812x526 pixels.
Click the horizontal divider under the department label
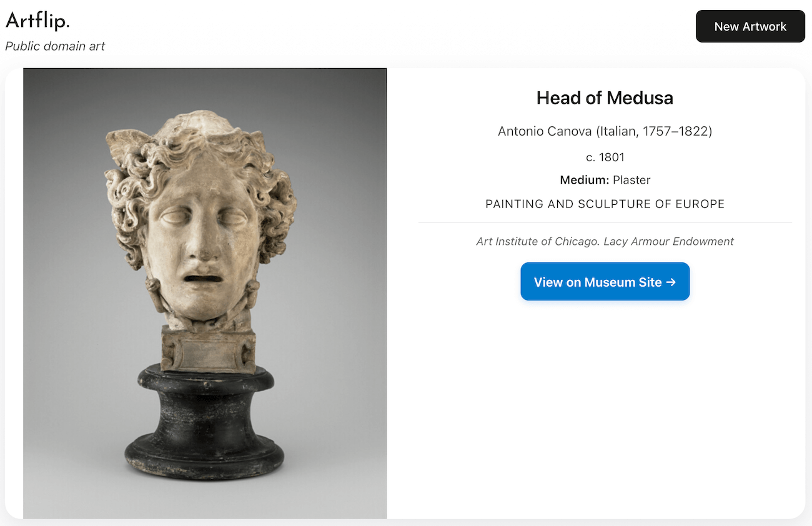point(605,222)
